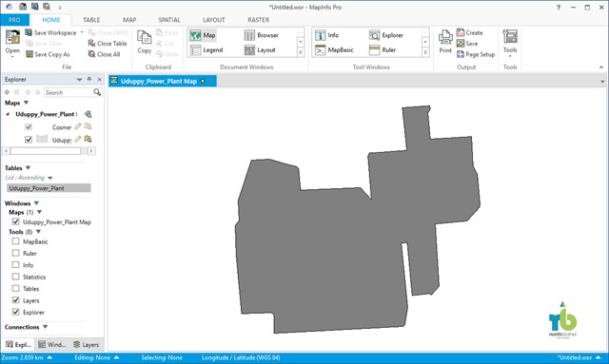609x364 pixels.
Task: Open the List: Ascending sort dropdown
Action: coord(50,178)
